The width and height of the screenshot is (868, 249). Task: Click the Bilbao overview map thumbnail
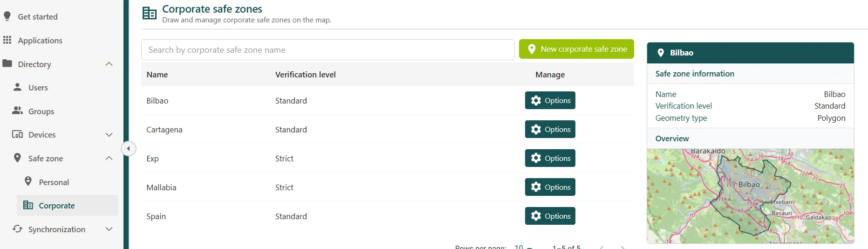click(x=751, y=196)
